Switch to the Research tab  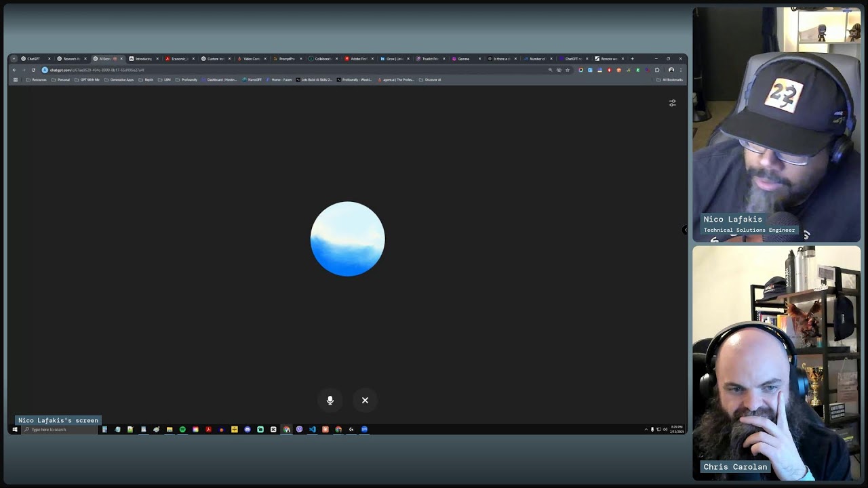[x=70, y=59]
